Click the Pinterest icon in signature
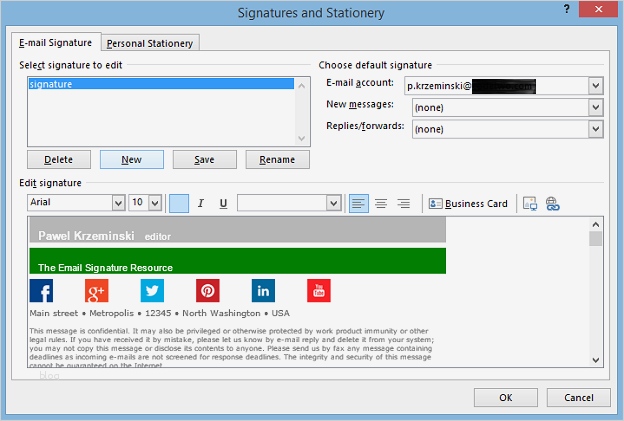 [208, 291]
